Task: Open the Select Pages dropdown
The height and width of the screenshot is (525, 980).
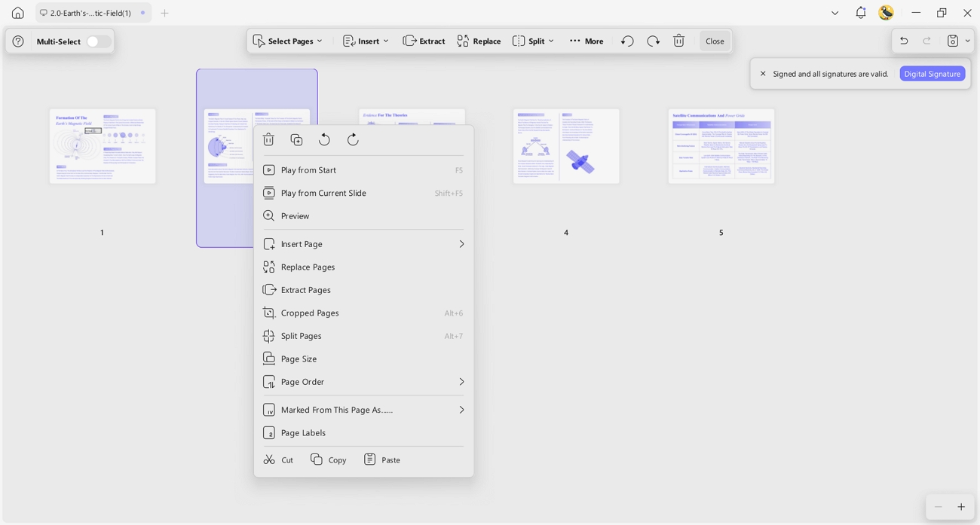Action: pyautogui.click(x=287, y=41)
